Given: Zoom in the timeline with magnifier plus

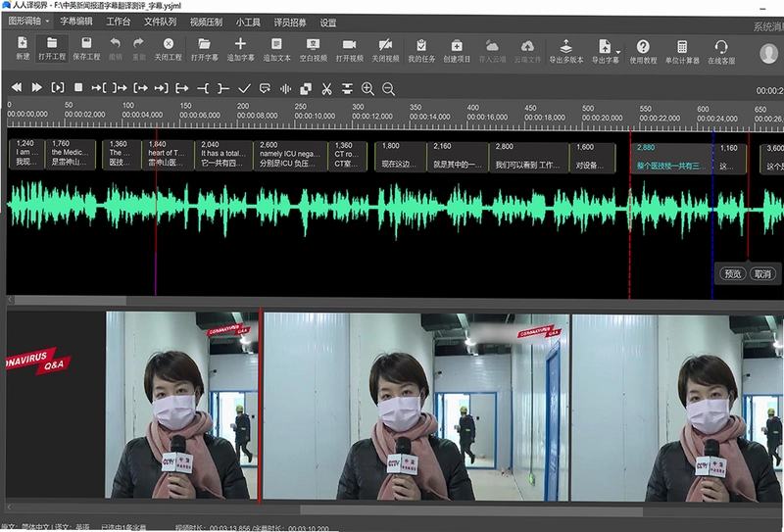Looking at the screenshot, I should (x=368, y=89).
